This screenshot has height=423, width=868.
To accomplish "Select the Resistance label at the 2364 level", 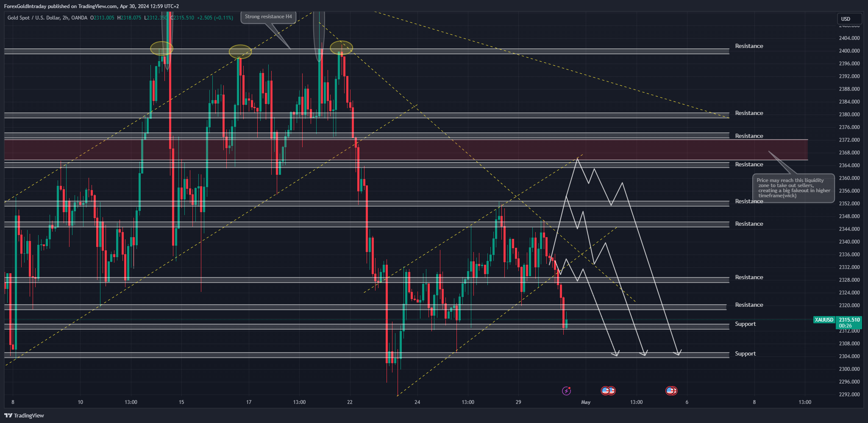I will pos(749,165).
